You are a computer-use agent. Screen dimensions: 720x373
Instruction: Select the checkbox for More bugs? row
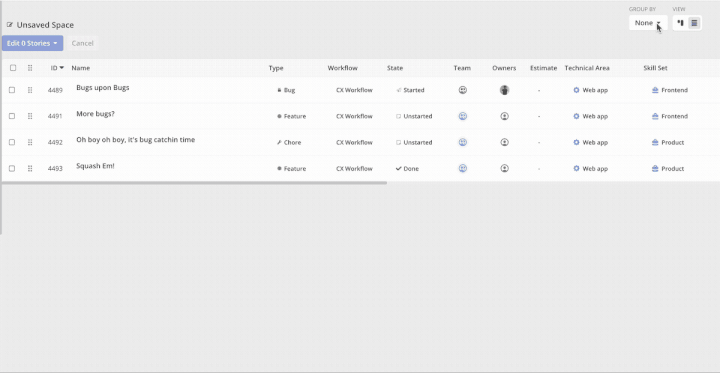[12, 116]
